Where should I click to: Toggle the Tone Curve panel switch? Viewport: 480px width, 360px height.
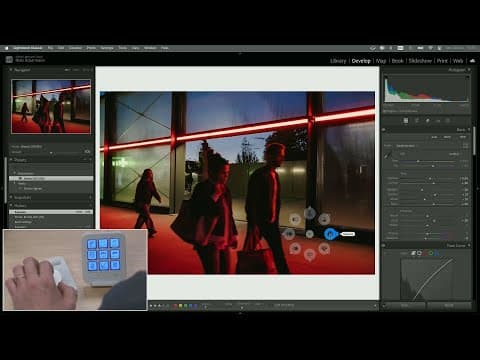pyautogui.click(x=384, y=246)
